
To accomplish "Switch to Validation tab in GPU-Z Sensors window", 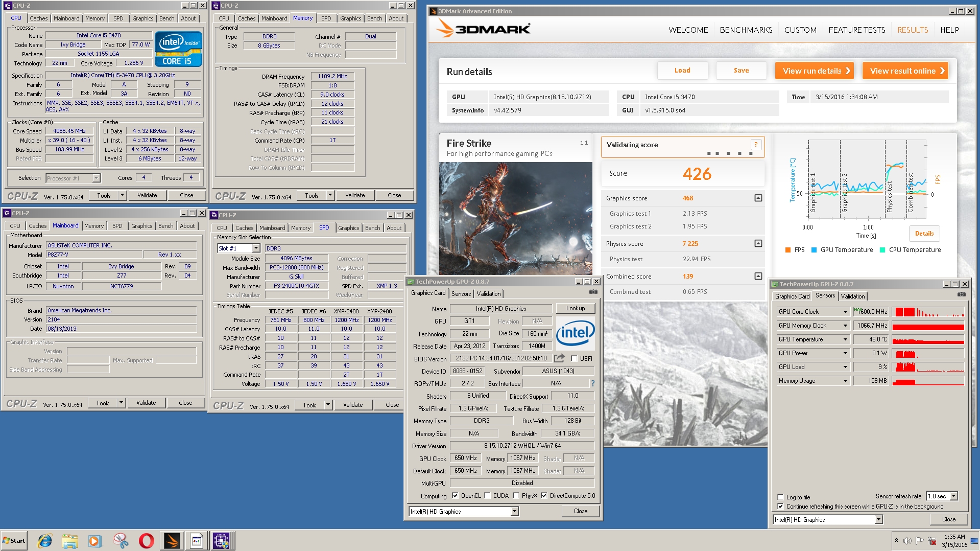I will click(853, 296).
